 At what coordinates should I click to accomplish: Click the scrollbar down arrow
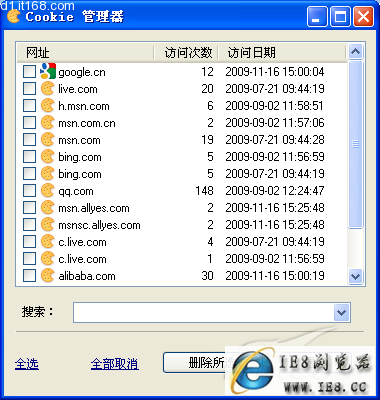pyautogui.click(x=355, y=276)
